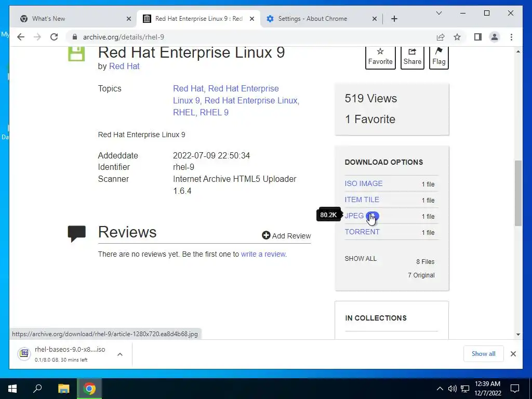532x399 pixels.
Task: Select the Red Hat Enterprise Linux 9 tab
Action: pos(198,19)
